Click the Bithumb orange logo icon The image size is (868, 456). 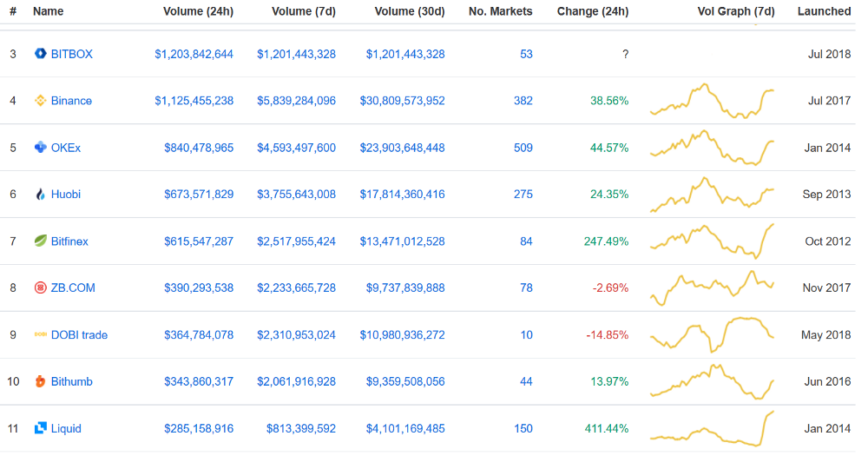tap(40, 381)
